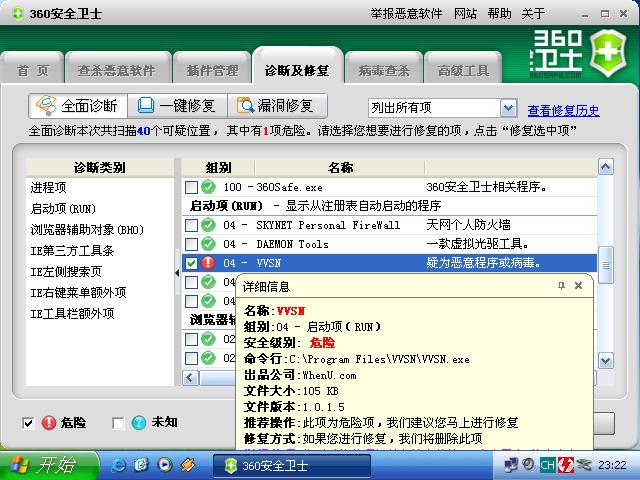Click the red danger icon of VVSN row
The height and width of the screenshot is (480, 640).
click(x=208, y=263)
